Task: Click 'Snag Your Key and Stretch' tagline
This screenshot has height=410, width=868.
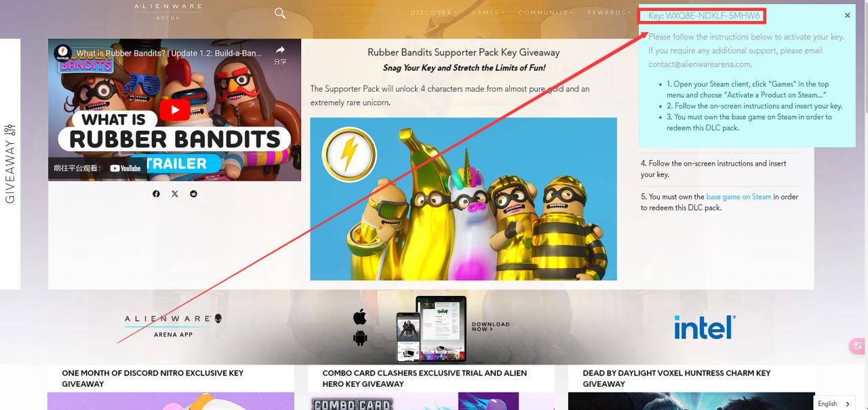Action: click(x=464, y=68)
